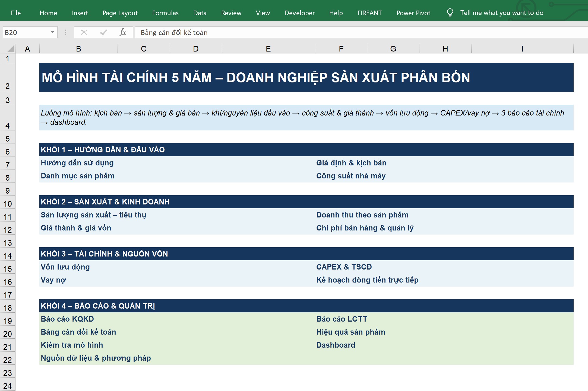Viewport: 588px width, 391px height.
Task: Select column G header
Action: coord(393,49)
